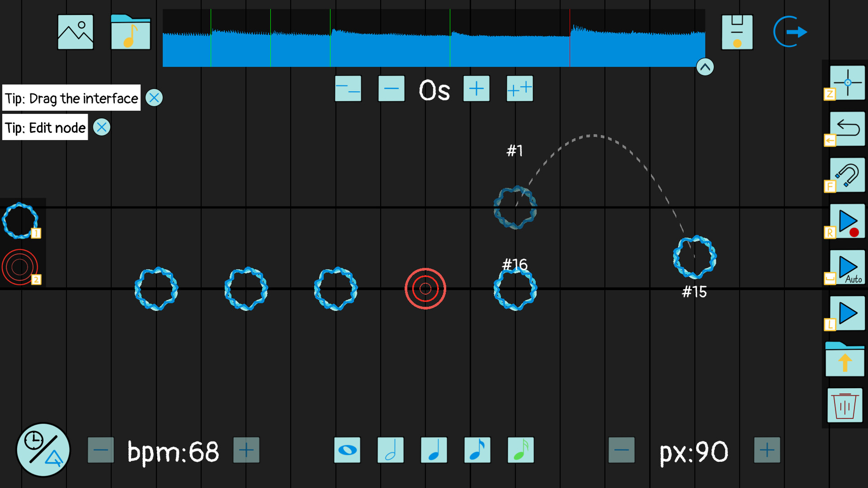Viewport: 868px width, 488px height.
Task: Click the save floppy disk icon
Action: click(x=737, y=32)
